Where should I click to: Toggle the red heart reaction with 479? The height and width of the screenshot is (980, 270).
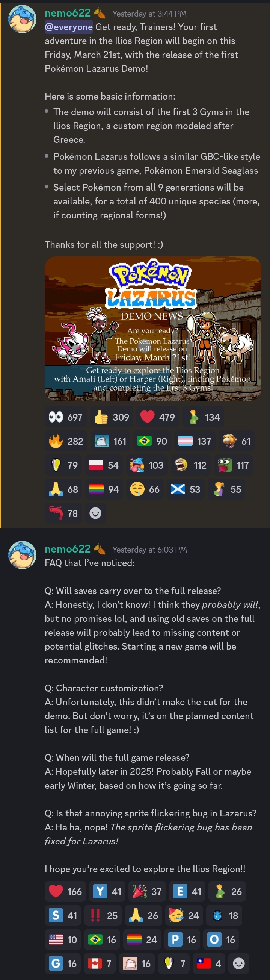tap(157, 417)
